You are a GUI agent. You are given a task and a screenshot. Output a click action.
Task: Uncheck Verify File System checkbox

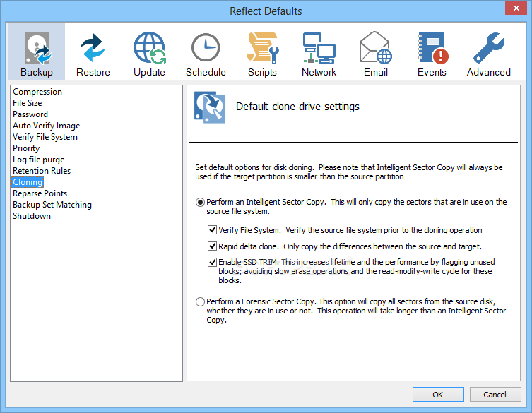[212, 230]
